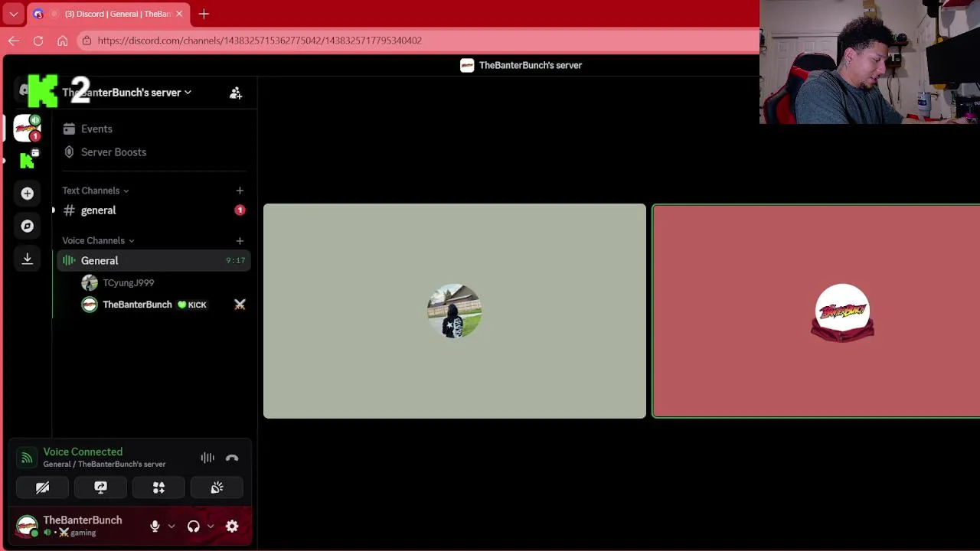
Task: Open User Settings gear
Action: coord(232,527)
